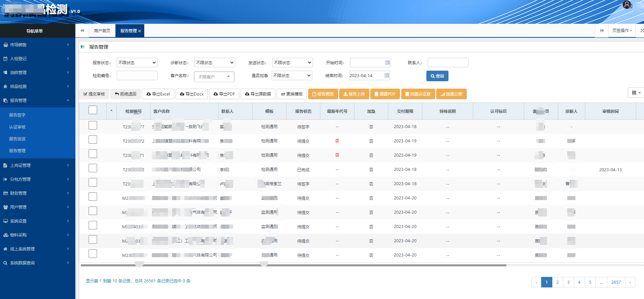Check the row ending 72 checkbox
The height and width of the screenshot is (299, 644).
click(x=93, y=140)
